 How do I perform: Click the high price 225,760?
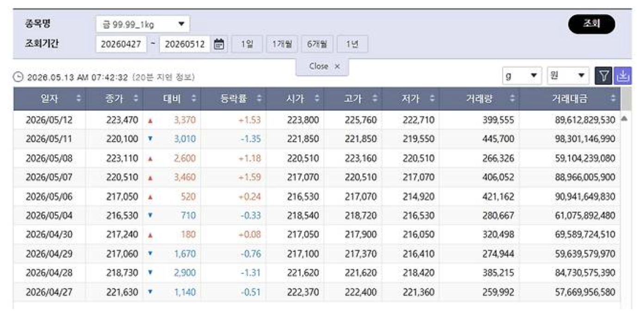click(x=361, y=121)
